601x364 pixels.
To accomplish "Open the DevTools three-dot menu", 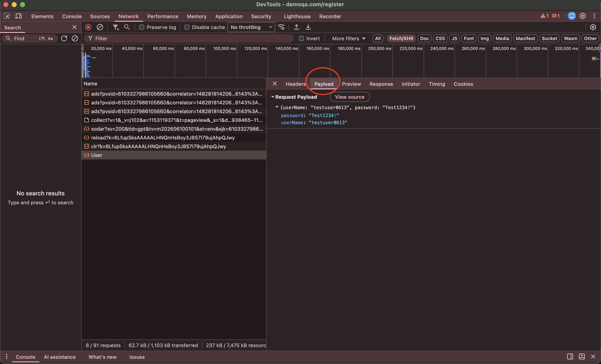I will pos(594,16).
